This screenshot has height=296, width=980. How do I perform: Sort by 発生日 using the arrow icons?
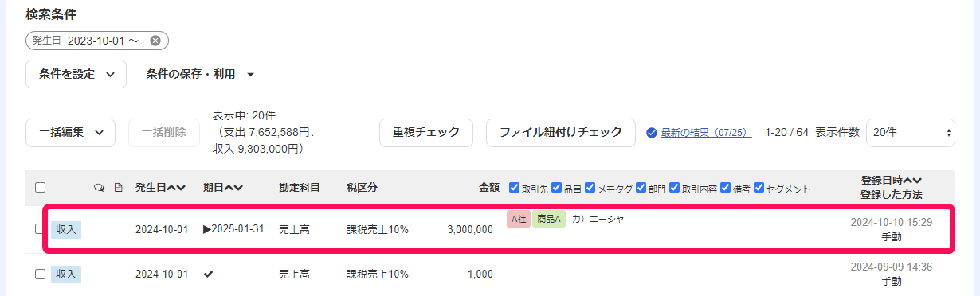[176, 189]
